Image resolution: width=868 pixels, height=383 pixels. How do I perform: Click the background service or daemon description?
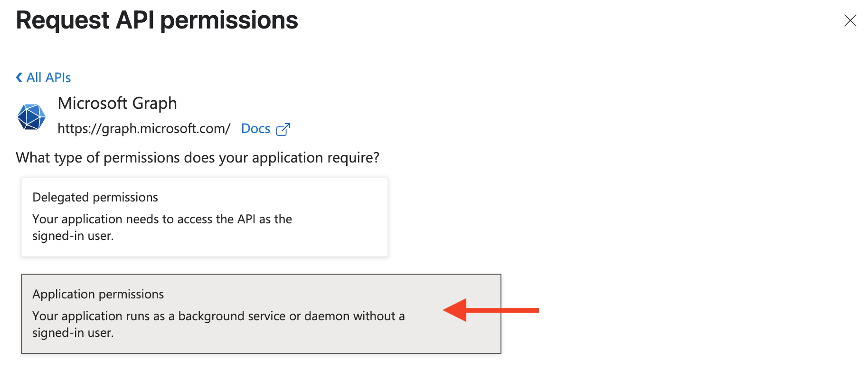pyautogui.click(x=218, y=325)
